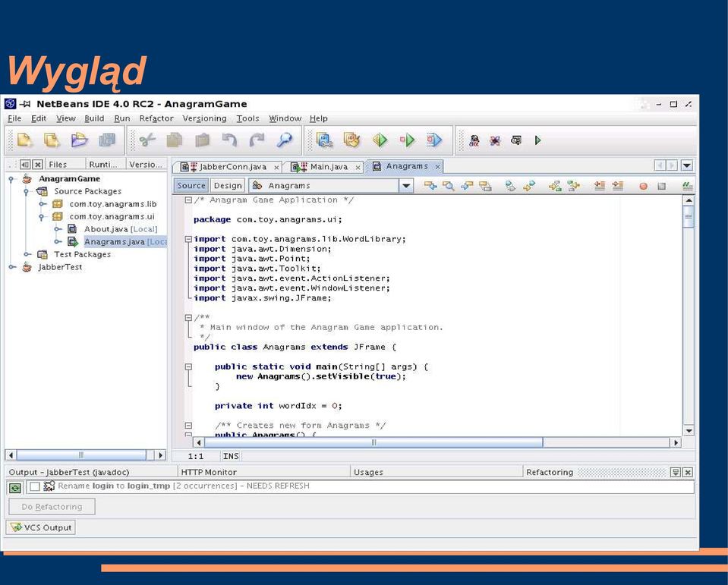Open the Refactor menu

pos(156,118)
